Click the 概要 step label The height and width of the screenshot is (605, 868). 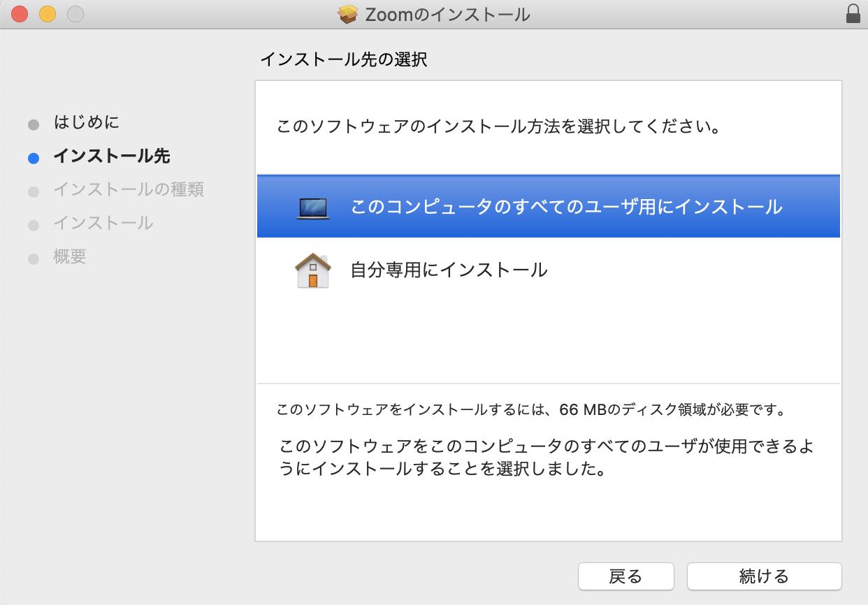pos(70,257)
